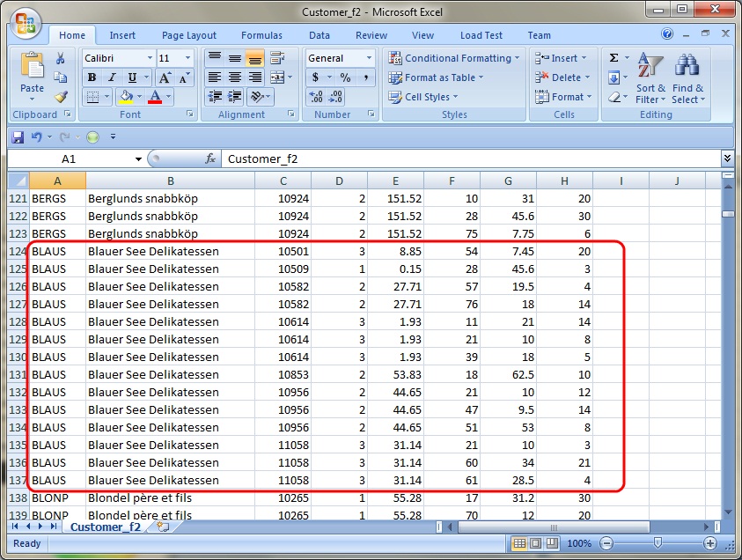Align text to the middle of the cell
The width and height of the screenshot is (742, 560).
point(235,58)
